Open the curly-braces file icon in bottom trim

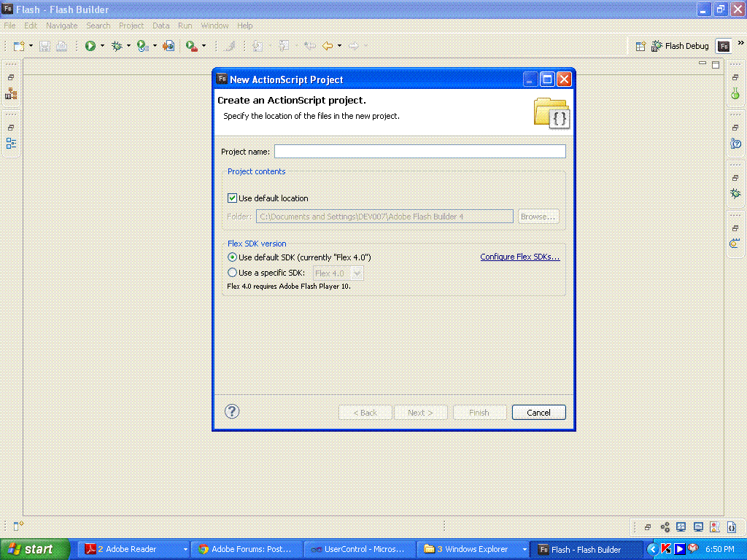point(731,526)
